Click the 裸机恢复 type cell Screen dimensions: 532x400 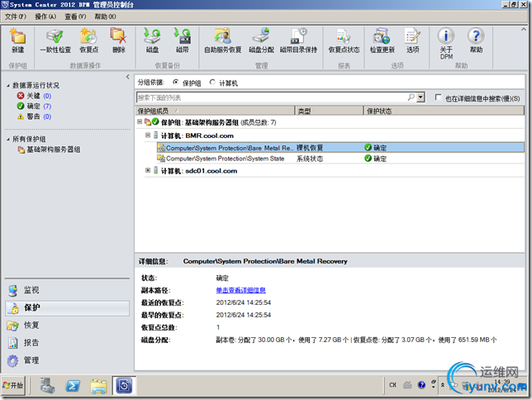310,148
